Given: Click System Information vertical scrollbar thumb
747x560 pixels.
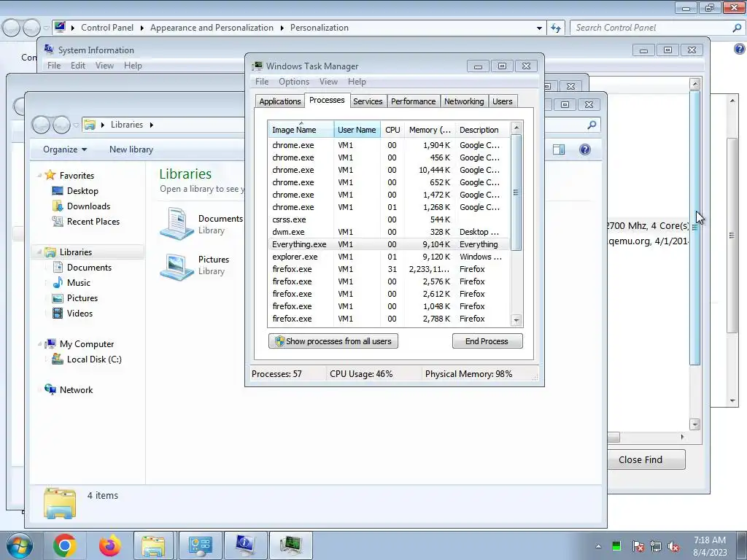Looking at the screenshot, I should [695, 227].
